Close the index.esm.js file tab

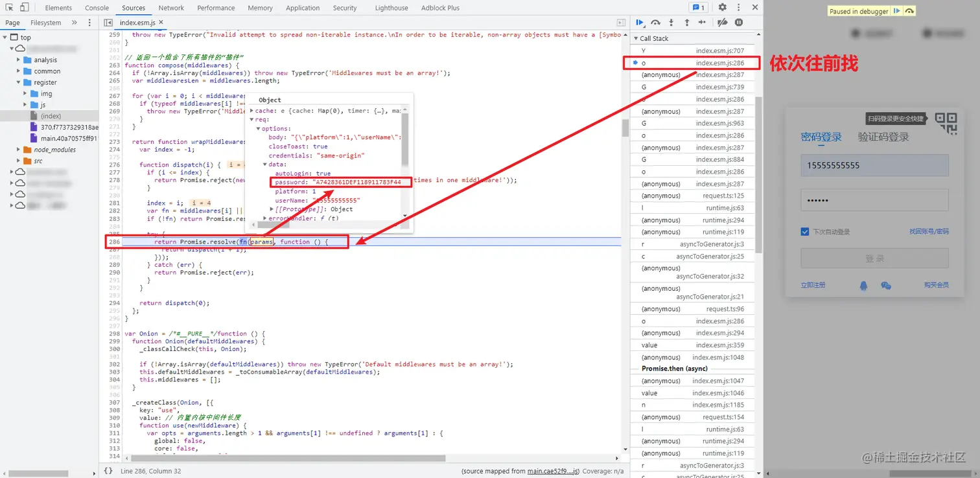161,23
